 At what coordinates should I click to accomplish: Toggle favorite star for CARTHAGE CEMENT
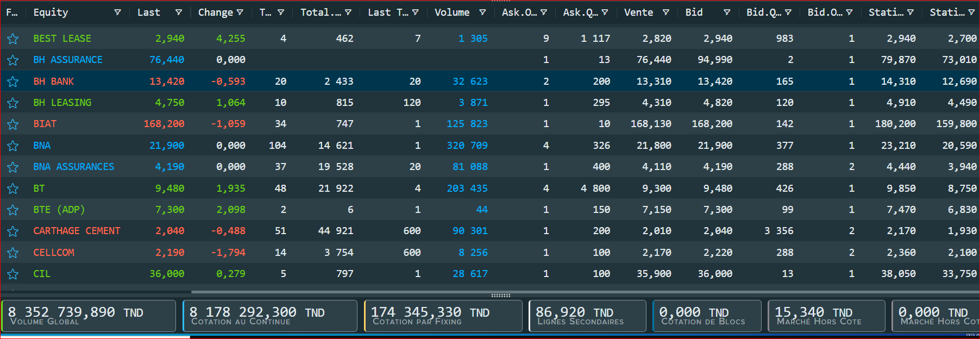click(13, 231)
